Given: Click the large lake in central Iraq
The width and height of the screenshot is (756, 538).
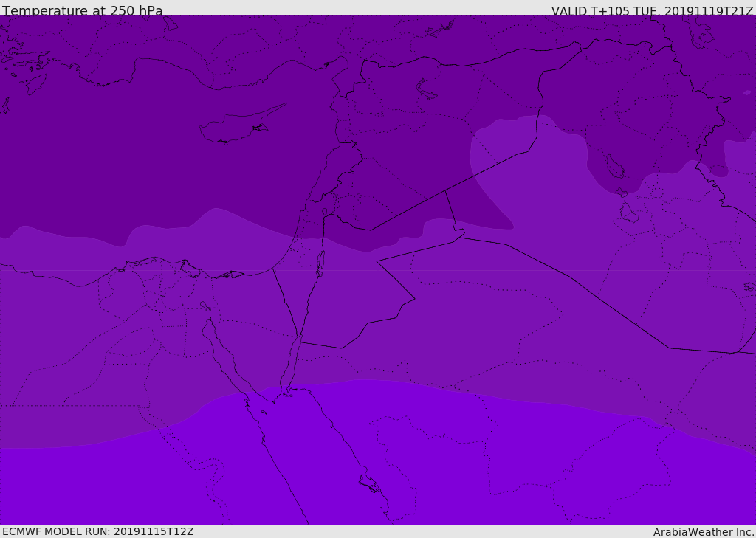Looking at the screenshot, I should tap(614, 166).
